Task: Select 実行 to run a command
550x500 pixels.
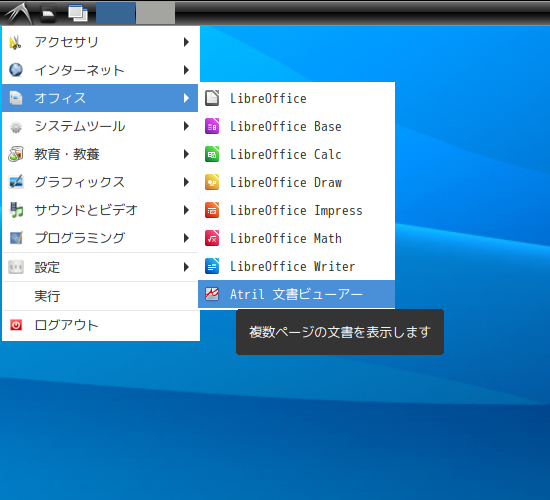Action: pyautogui.click(x=100, y=296)
